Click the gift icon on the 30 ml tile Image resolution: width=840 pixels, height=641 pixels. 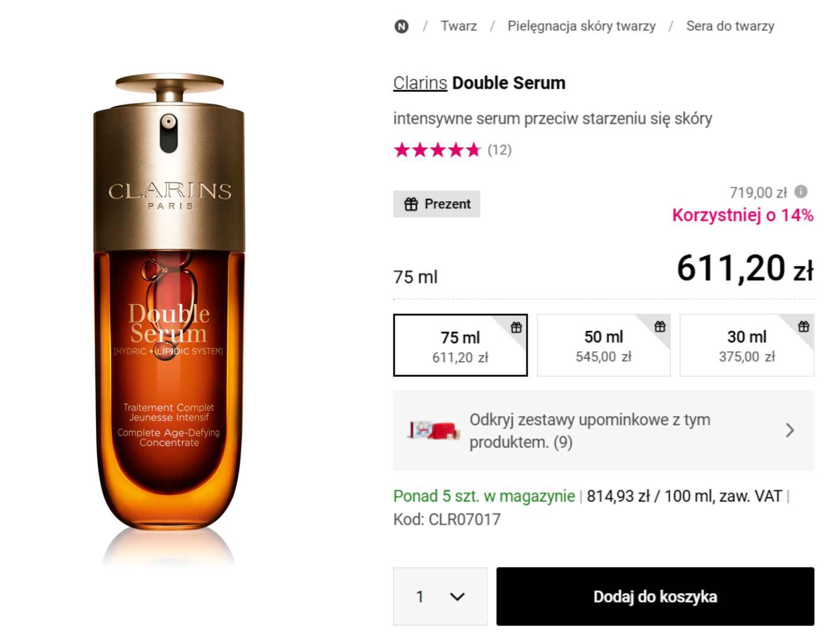point(803,326)
